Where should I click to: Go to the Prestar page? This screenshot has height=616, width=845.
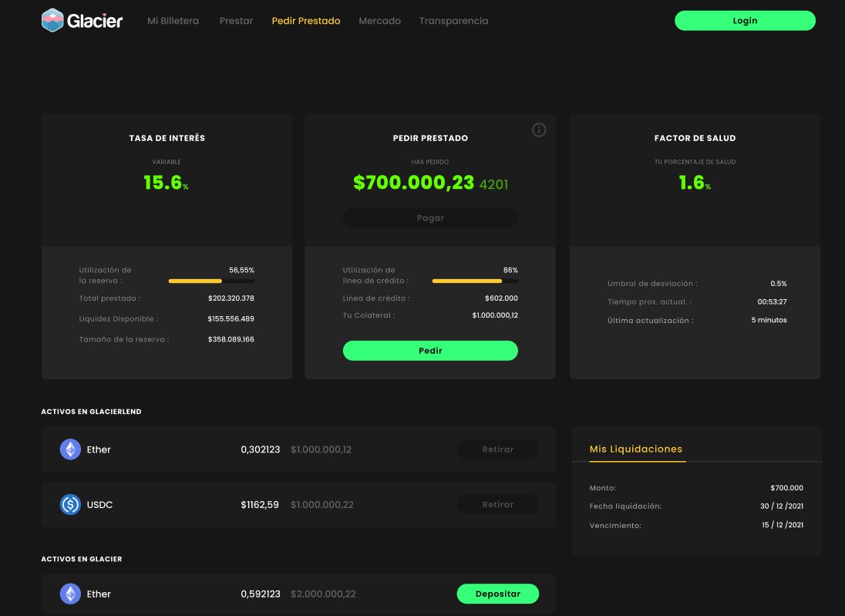[236, 21]
